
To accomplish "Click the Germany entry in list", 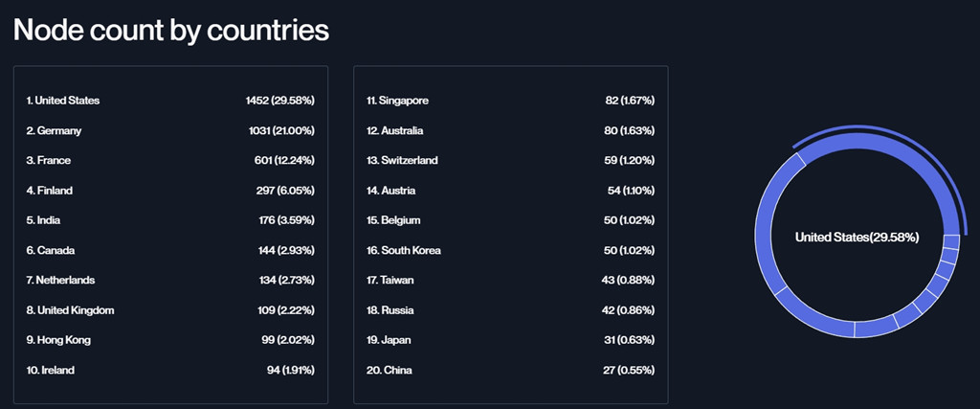I will pos(170,130).
